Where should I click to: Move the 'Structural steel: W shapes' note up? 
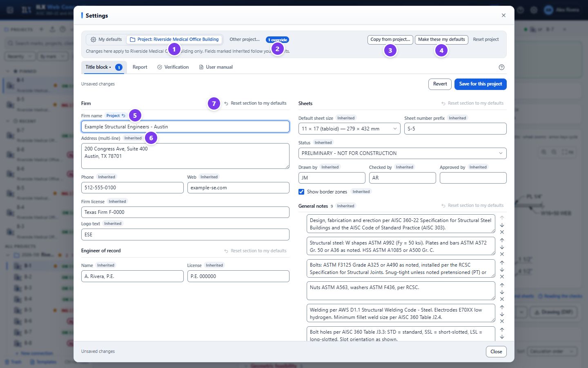click(502, 240)
